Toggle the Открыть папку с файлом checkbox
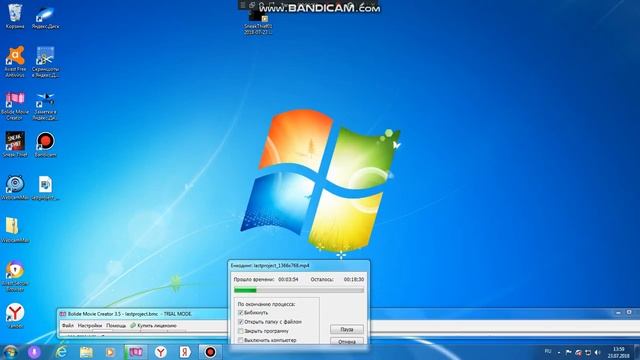The image size is (640, 360). click(241, 322)
